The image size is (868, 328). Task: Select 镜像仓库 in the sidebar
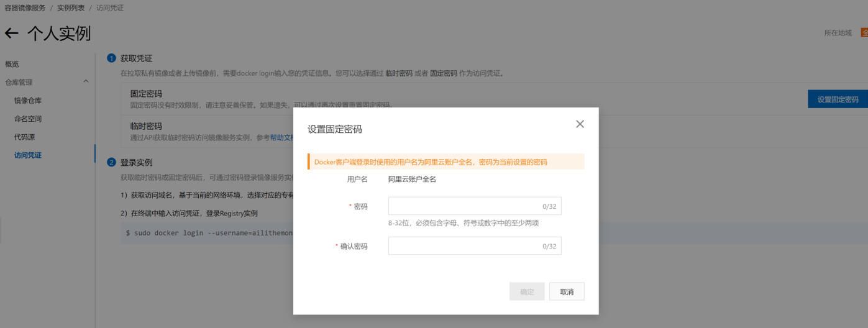pyautogui.click(x=28, y=101)
